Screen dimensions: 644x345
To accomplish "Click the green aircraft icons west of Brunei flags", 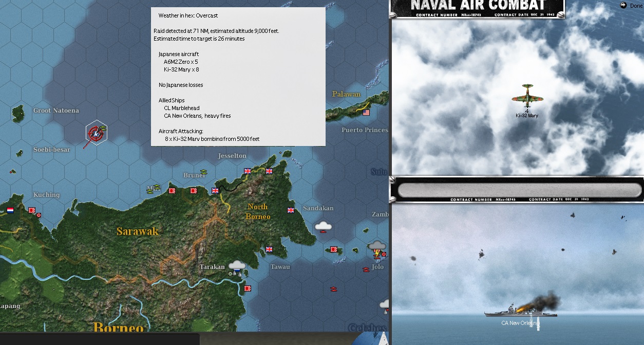I will pos(154,189).
